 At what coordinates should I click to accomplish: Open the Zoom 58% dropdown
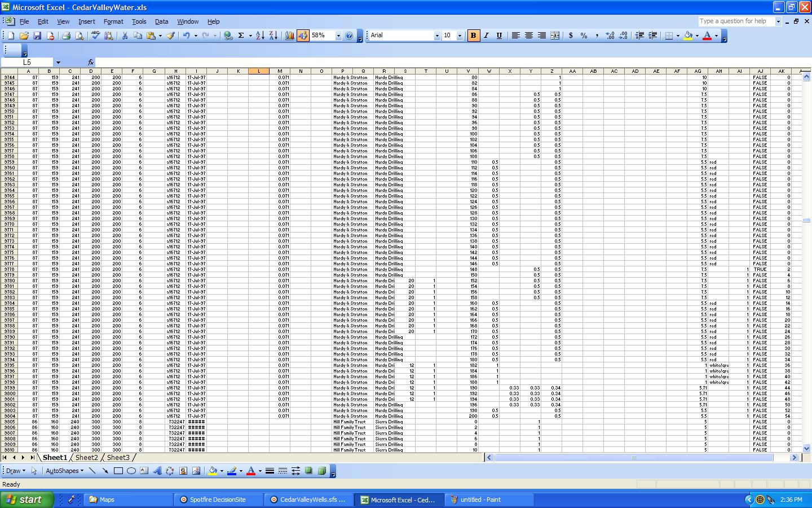(x=338, y=36)
